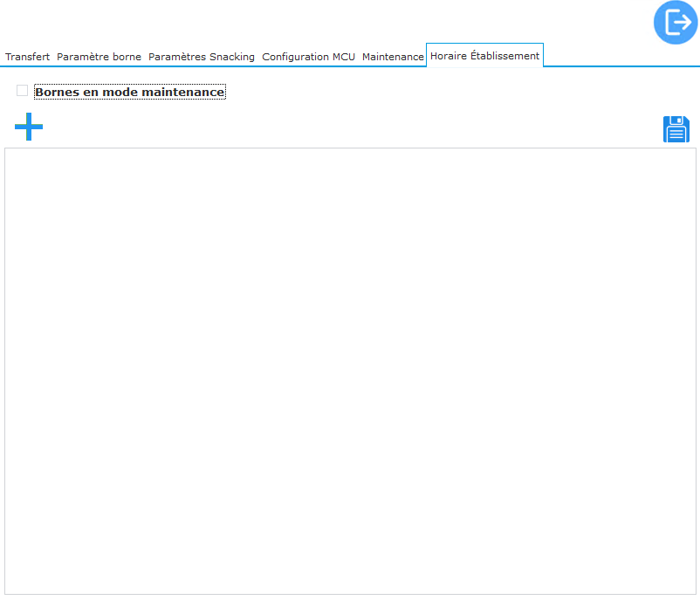Viewport: 700px width, 607px height.
Task: Sign out via the top-right exit button
Action: (676, 23)
